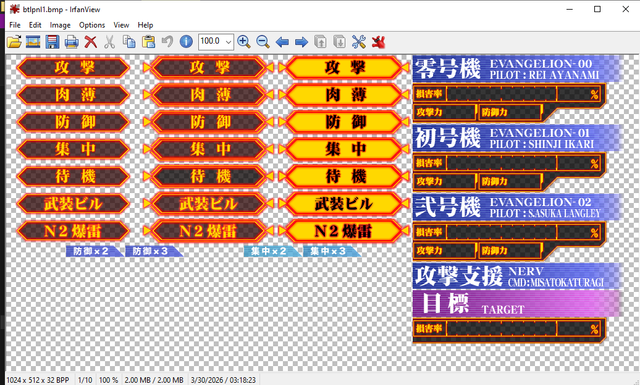Open the Image menu
The image size is (640, 385).
tap(60, 25)
